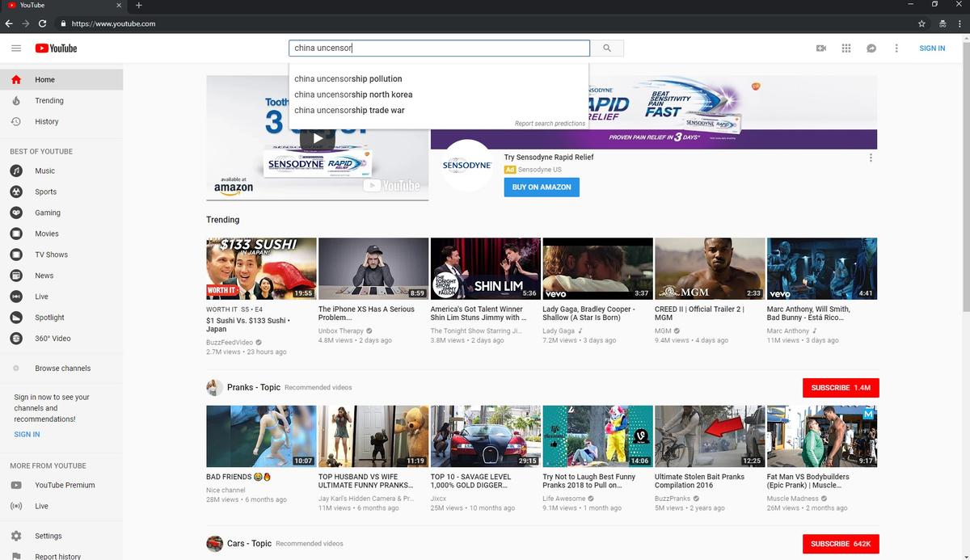Click Report search predictions link
This screenshot has height=560, width=970.
click(x=550, y=124)
